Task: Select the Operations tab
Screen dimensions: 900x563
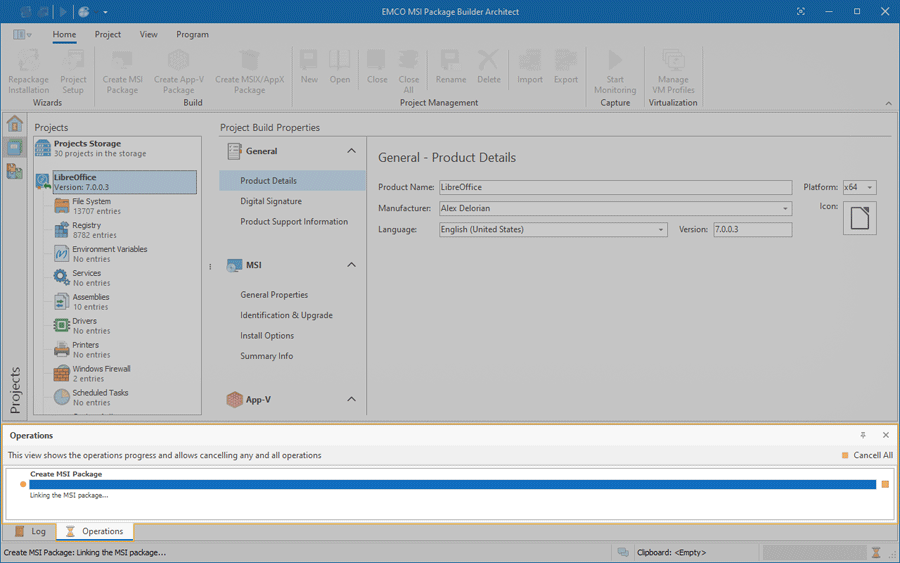Action: tap(95, 531)
